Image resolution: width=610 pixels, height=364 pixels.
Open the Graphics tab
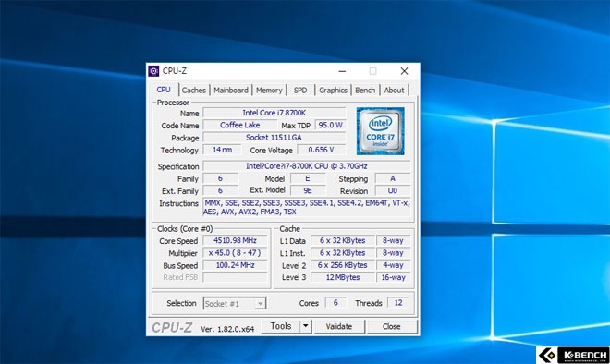point(333,91)
